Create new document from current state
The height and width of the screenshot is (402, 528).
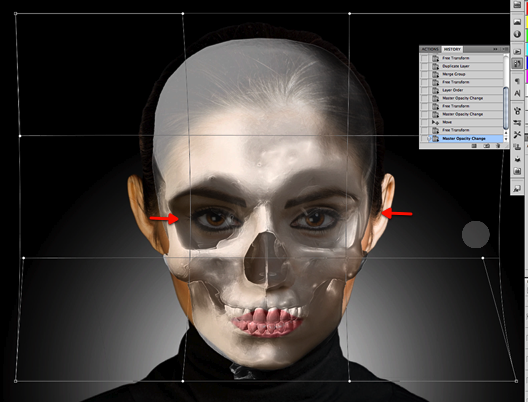pos(474,146)
